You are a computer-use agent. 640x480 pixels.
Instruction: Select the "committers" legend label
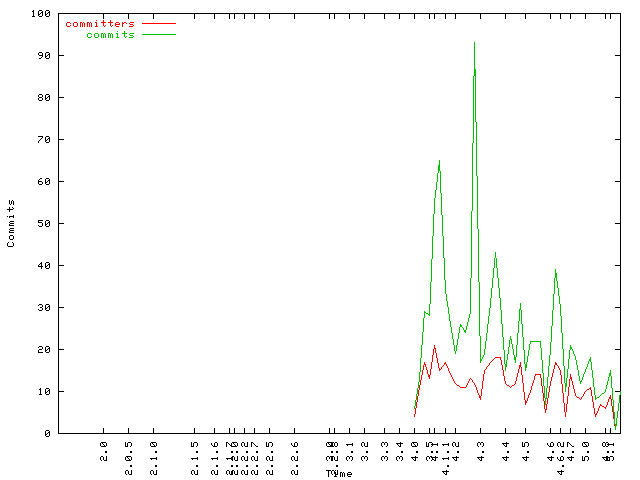(x=100, y=23)
